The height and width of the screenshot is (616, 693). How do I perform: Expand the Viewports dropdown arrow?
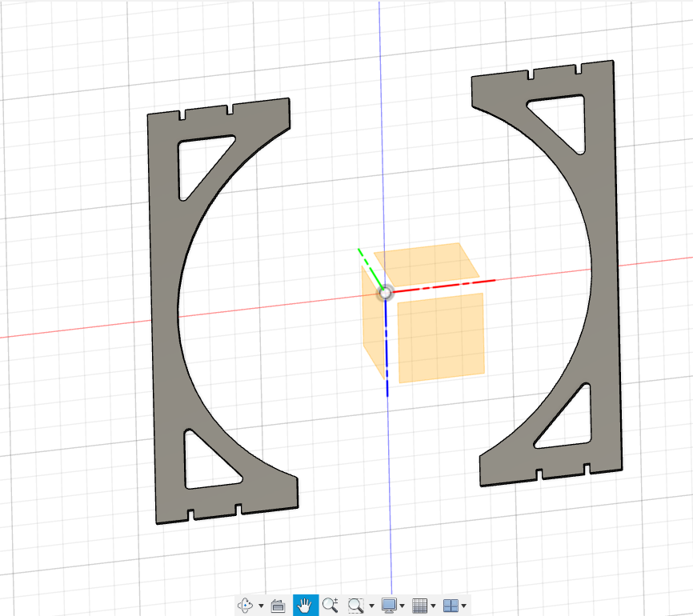(463, 606)
